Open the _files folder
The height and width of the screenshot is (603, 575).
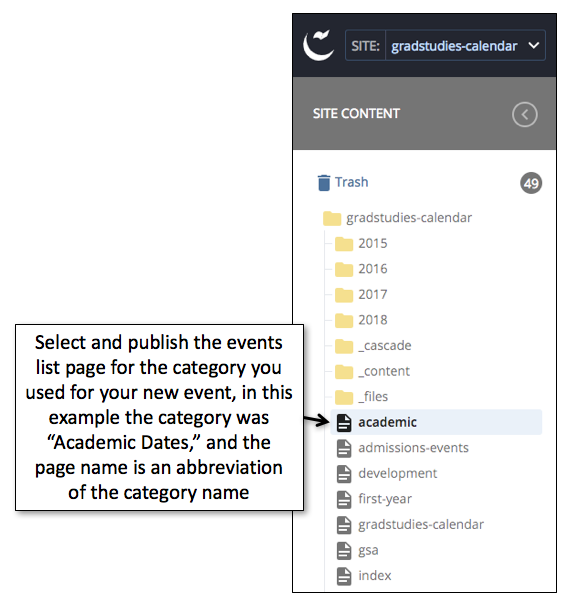tap(362, 397)
